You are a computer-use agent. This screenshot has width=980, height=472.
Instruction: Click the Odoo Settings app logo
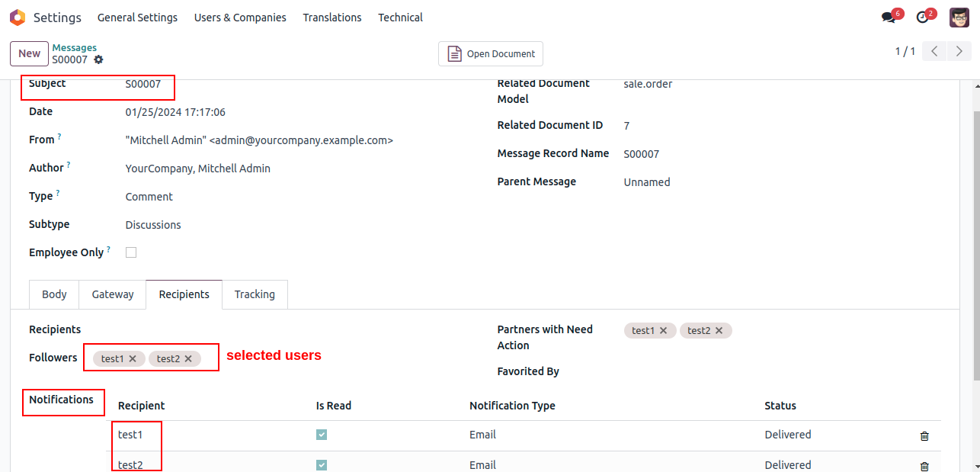(x=18, y=17)
